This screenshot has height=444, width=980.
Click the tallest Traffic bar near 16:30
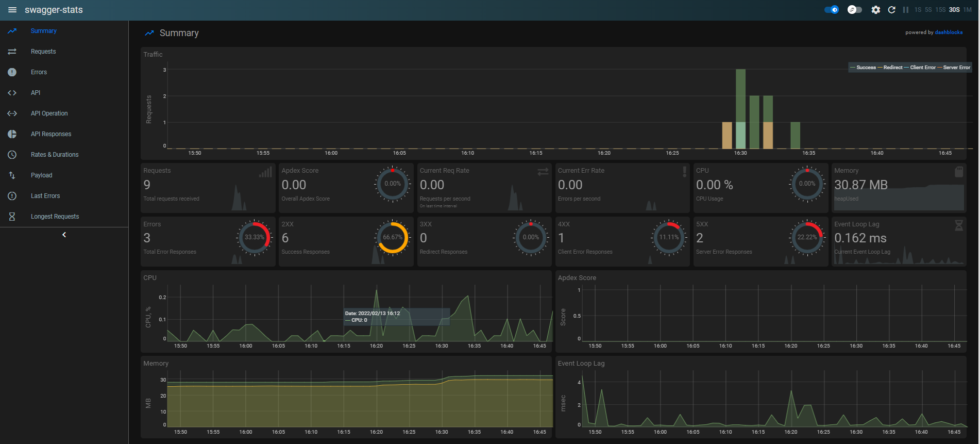point(741,109)
